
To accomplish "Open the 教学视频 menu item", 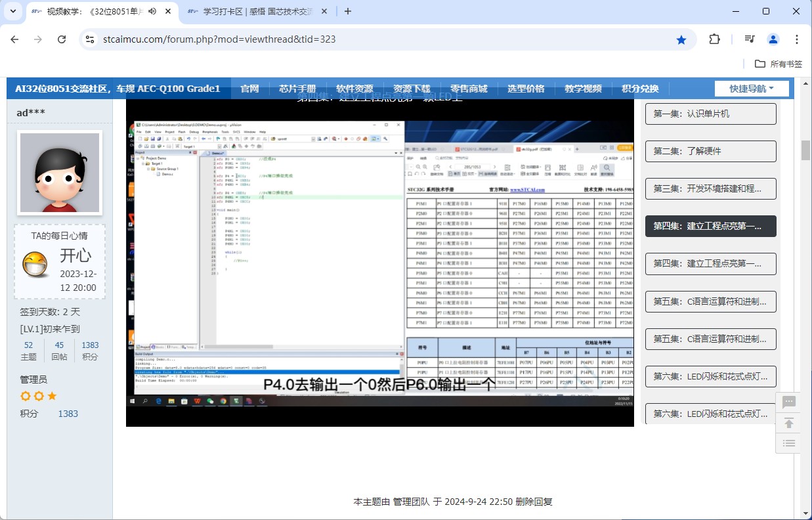I will (583, 89).
